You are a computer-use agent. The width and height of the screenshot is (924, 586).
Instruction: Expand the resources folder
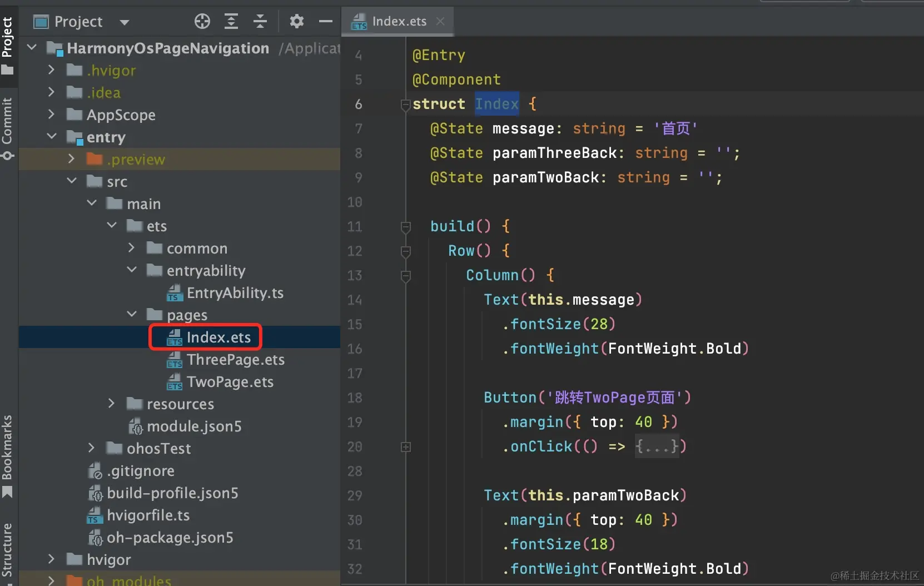pos(112,404)
